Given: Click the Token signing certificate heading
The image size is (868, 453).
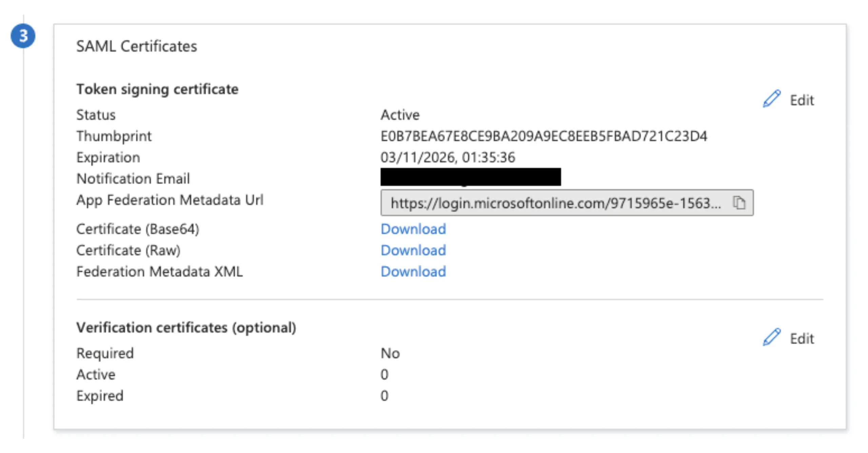Looking at the screenshot, I should (x=157, y=89).
